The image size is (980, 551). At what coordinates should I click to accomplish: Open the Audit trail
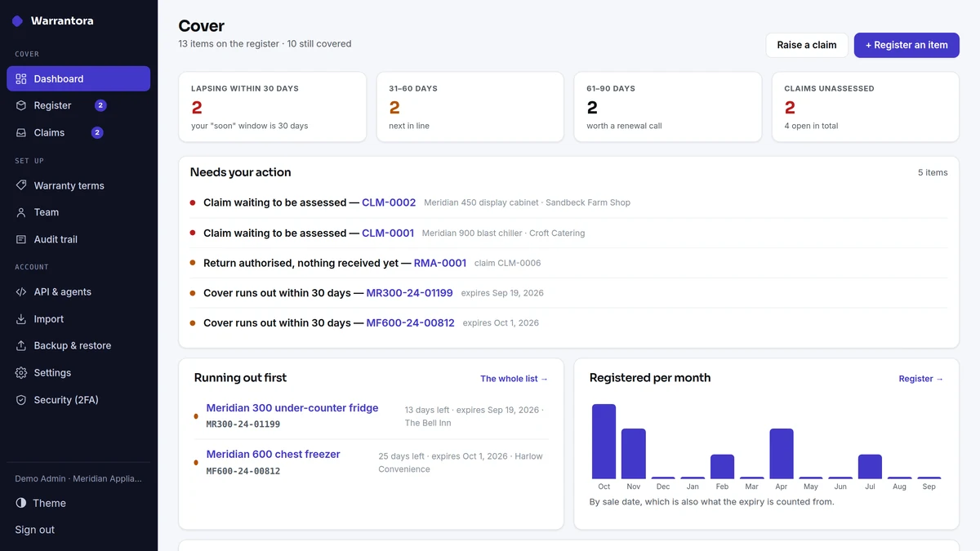(78, 239)
